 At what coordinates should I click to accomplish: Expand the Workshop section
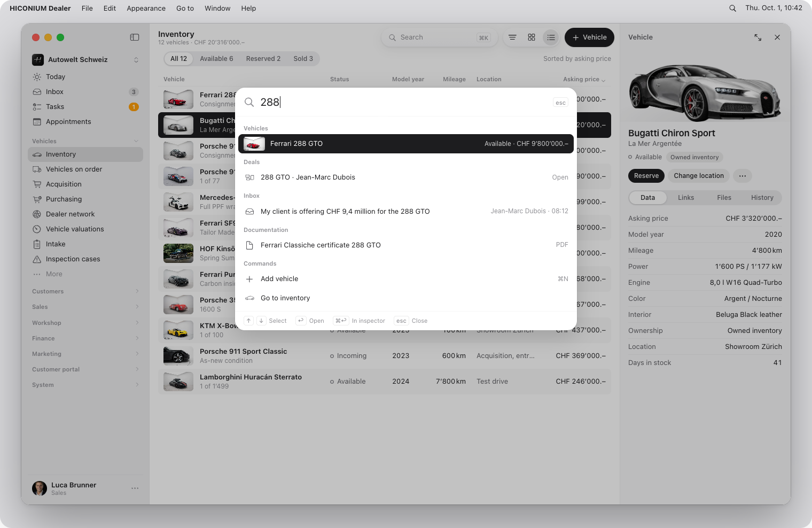tap(85, 323)
